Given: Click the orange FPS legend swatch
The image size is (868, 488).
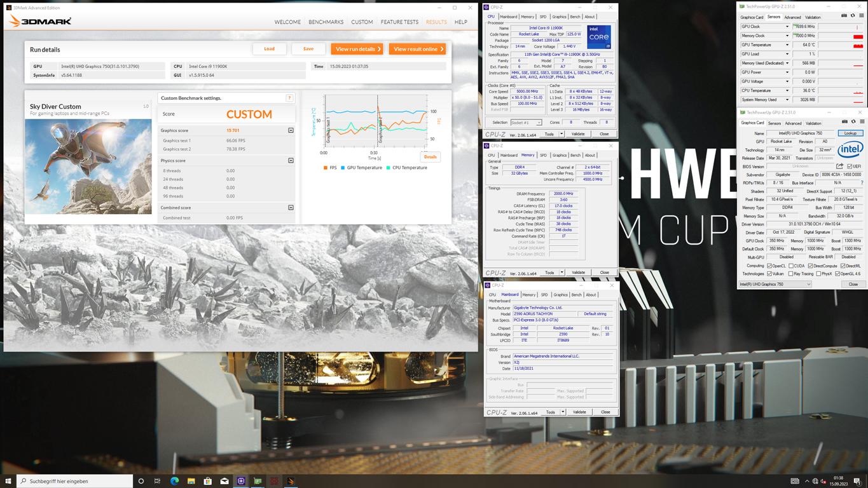Looking at the screenshot, I should click(325, 168).
